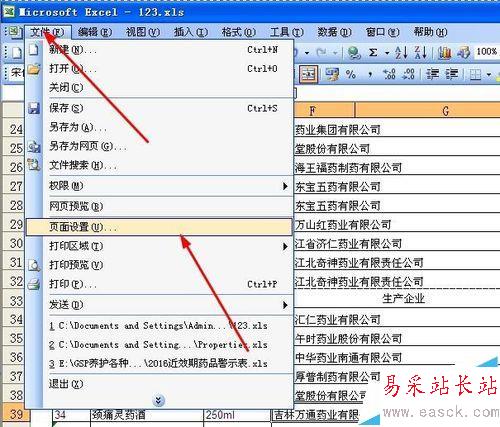Image resolution: width=500 pixels, height=427 pixels.
Task: Open the 工具 (Tools) menu
Action: [286, 32]
